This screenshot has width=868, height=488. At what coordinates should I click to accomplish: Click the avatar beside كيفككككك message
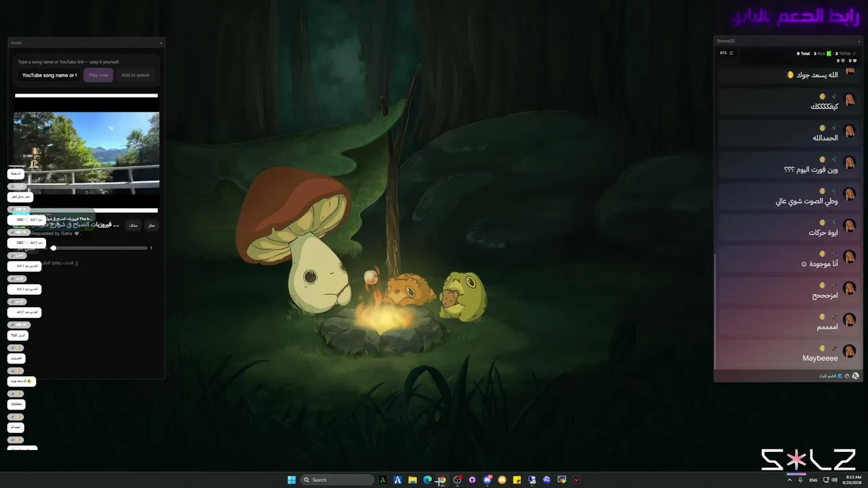(x=849, y=100)
